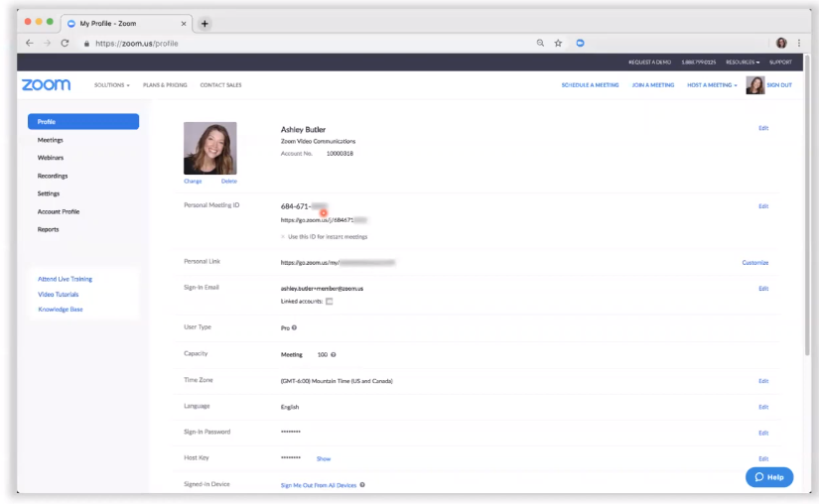The width and height of the screenshot is (819, 504).
Task: Close the My Profile - Zoom tab
Action: click(184, 24)
